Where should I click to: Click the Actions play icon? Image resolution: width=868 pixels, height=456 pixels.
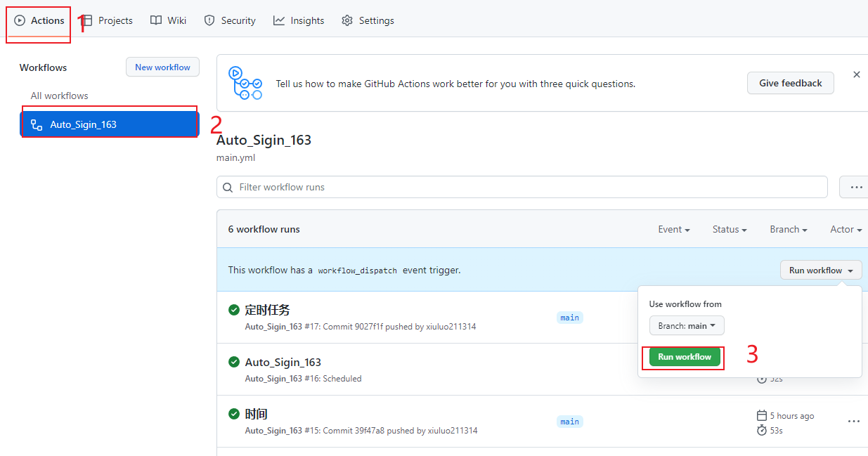[20, 20]
